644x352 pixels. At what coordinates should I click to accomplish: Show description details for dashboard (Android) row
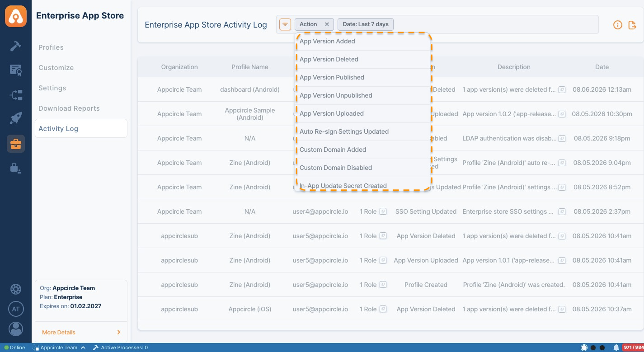click(x=562, y=89)
